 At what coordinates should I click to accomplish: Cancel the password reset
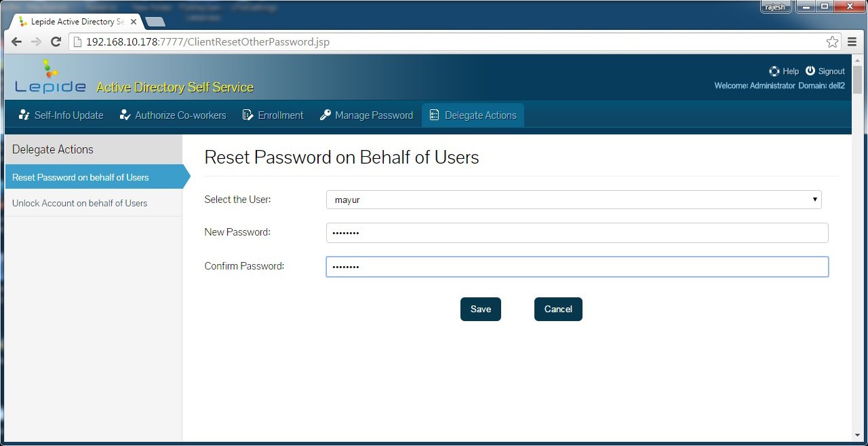[x=558, y=310]
